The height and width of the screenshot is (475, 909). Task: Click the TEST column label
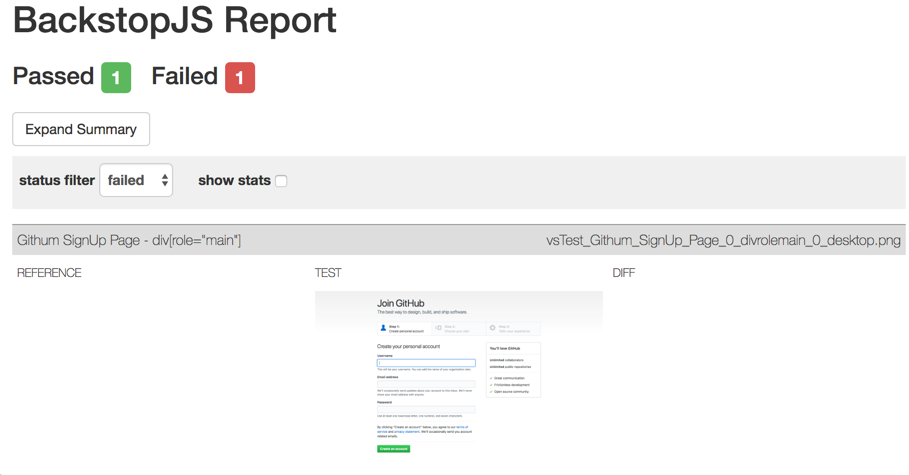(x=328, y=273)
